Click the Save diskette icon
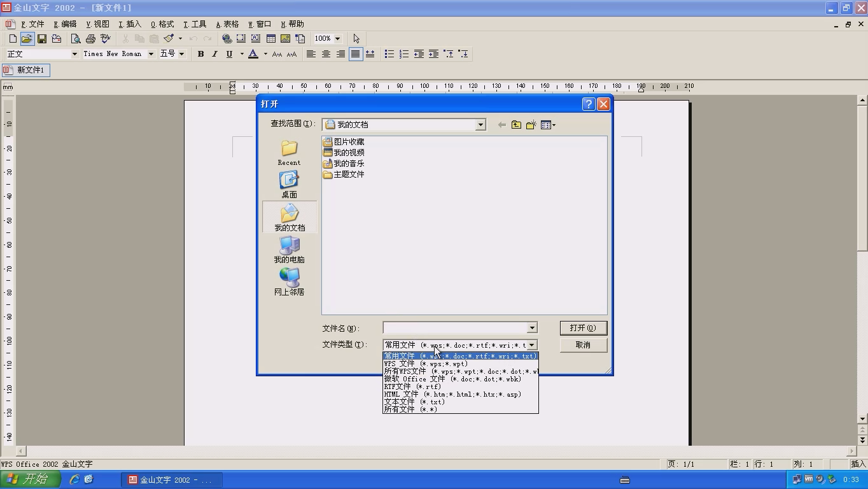 click(x=42, y=39)
